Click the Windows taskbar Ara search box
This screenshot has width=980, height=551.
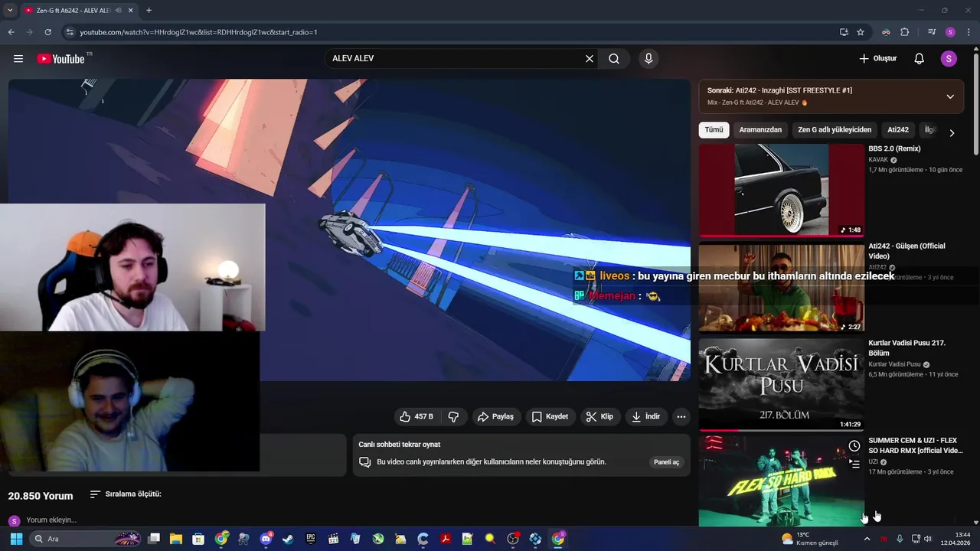point(86,539)
